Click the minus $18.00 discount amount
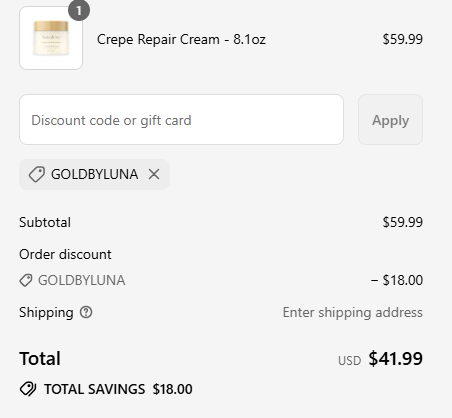 pyautogui.click(x=397, y=280)
